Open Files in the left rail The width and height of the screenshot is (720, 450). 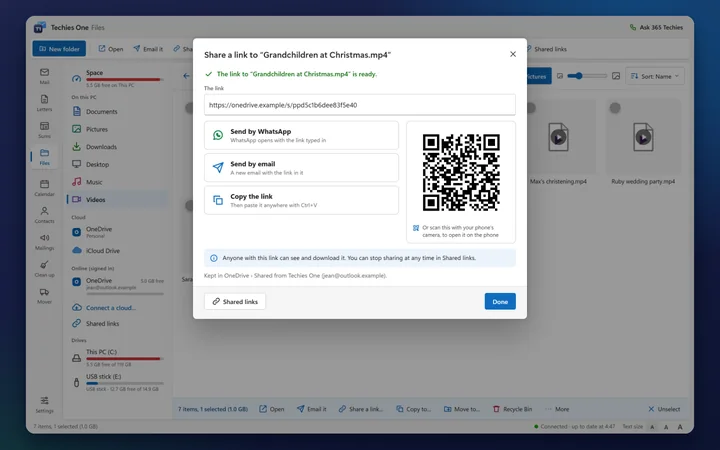(x=45, y=157)
